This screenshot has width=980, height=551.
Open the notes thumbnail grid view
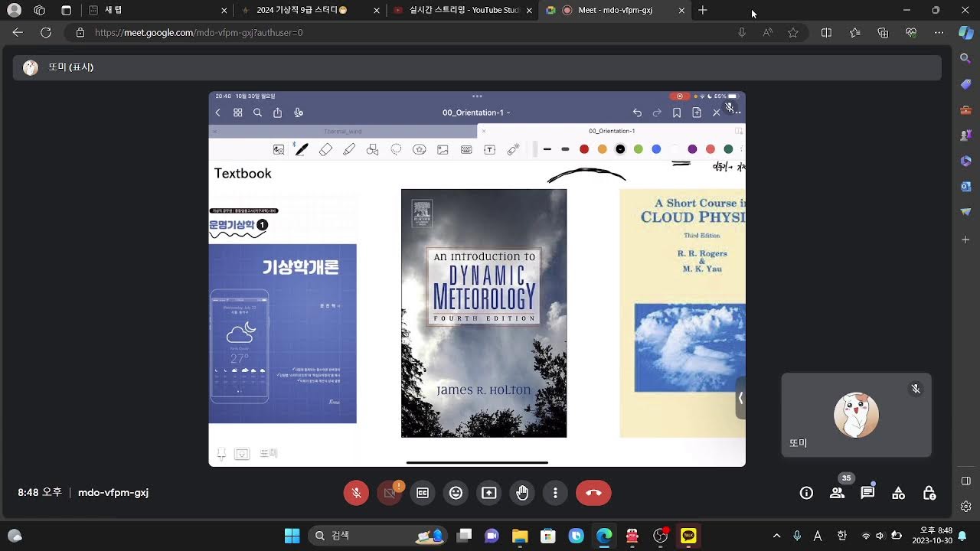(x=238, y=112)
